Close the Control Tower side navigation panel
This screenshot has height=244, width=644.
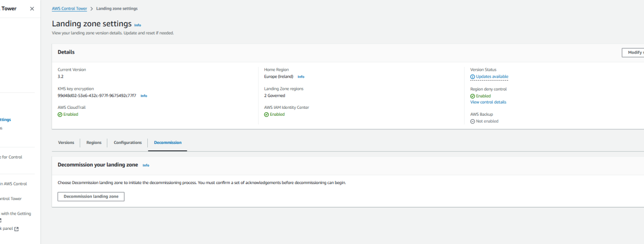[32, 9]
